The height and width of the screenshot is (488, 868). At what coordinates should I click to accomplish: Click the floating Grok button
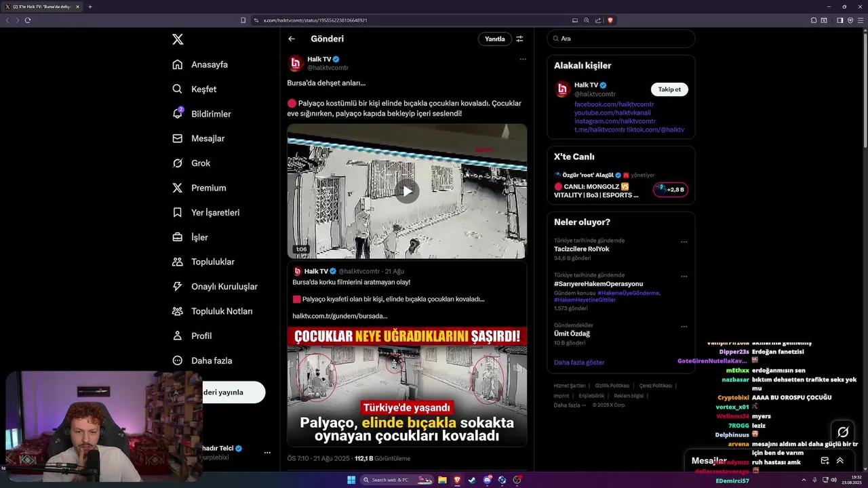(x=843, y=432)
